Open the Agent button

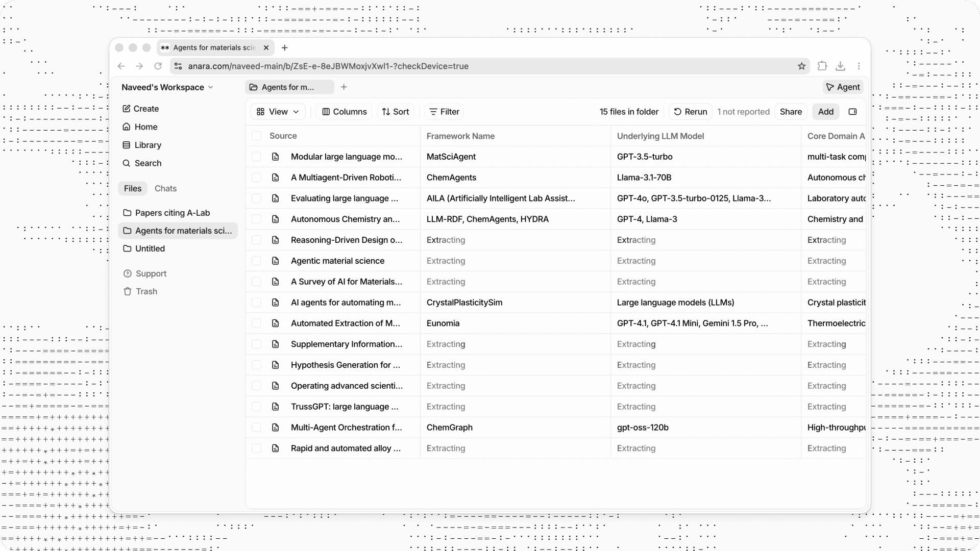click(x=843, y=87)
